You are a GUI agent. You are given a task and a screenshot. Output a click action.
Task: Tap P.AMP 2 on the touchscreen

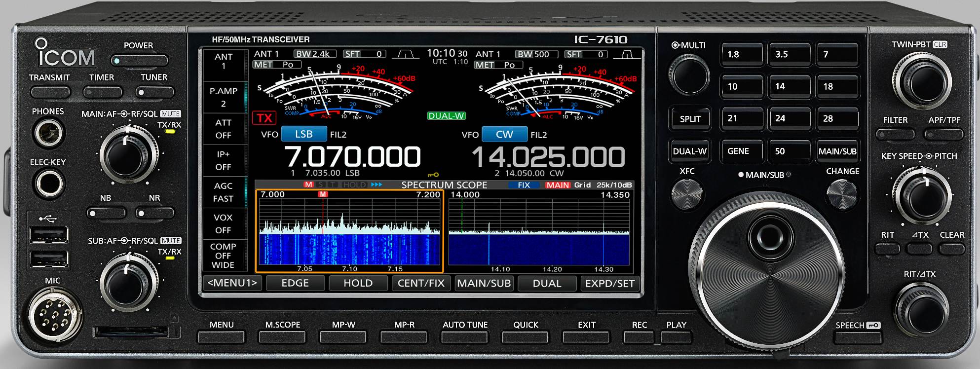224,97
